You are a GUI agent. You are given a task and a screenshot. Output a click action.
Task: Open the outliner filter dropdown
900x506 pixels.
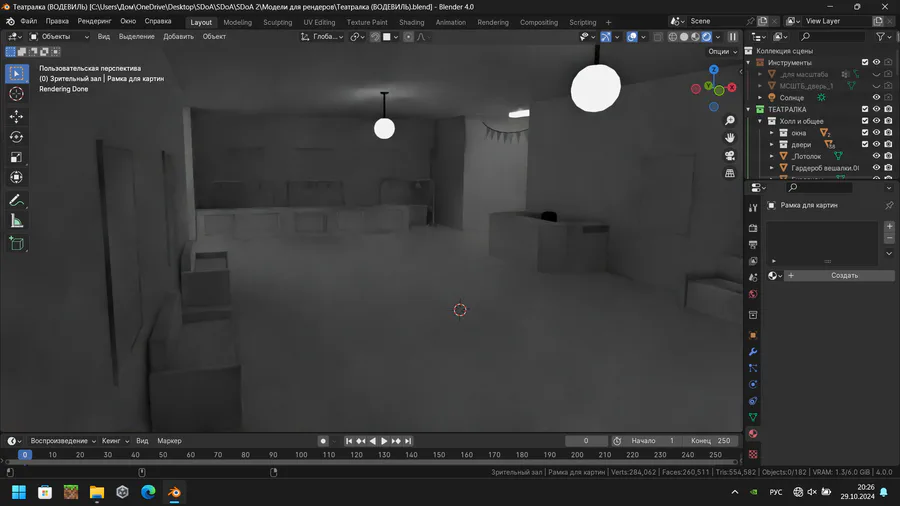[x=883, y=37]
